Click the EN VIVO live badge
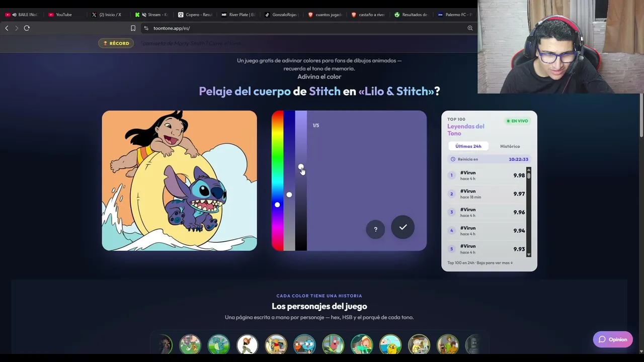The image size is (644, 362). pyautogui.click(x=517, y=121)
